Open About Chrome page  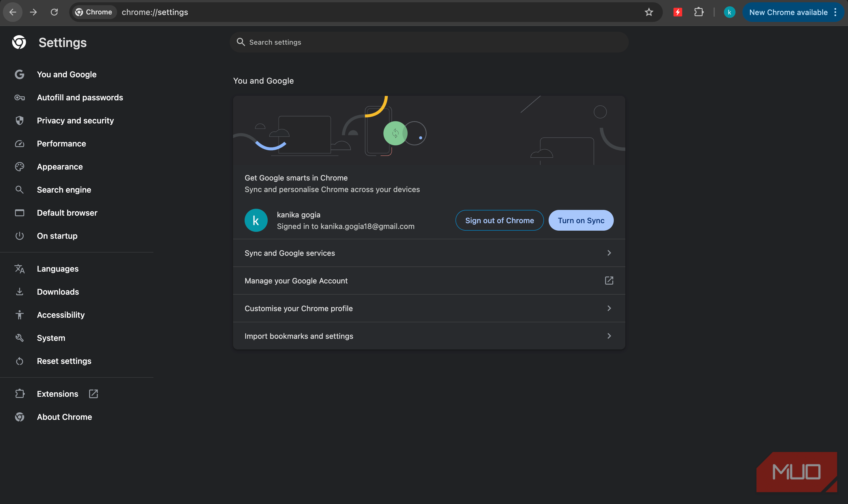[x=64, y=417]
